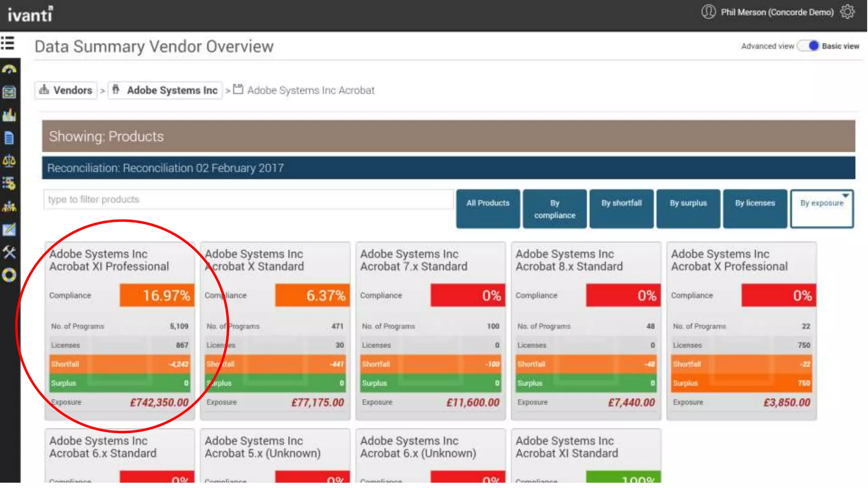The height and width of the screenshot is (488, 868).
Task: Sort products By compliance
Action: (555, 209)
